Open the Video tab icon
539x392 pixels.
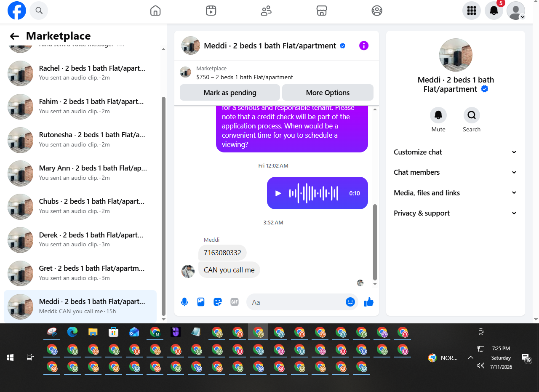(211, 11)
